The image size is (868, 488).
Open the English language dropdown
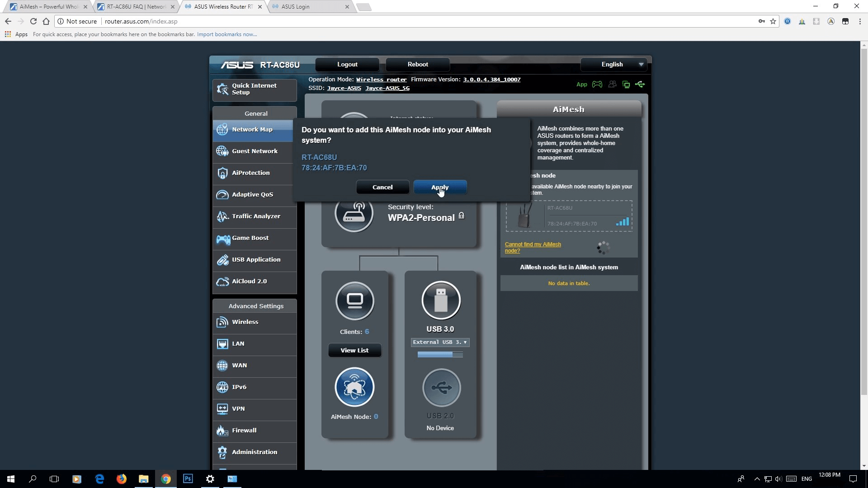[613, 65]
